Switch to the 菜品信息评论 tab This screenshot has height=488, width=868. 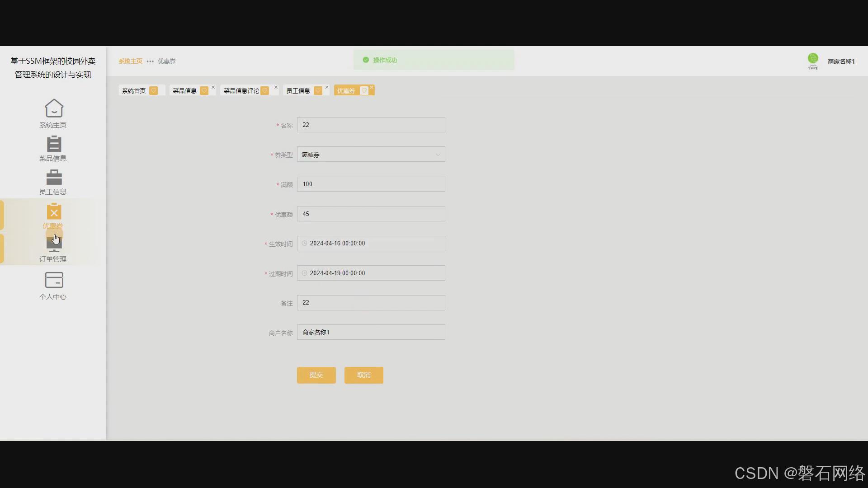241,91
